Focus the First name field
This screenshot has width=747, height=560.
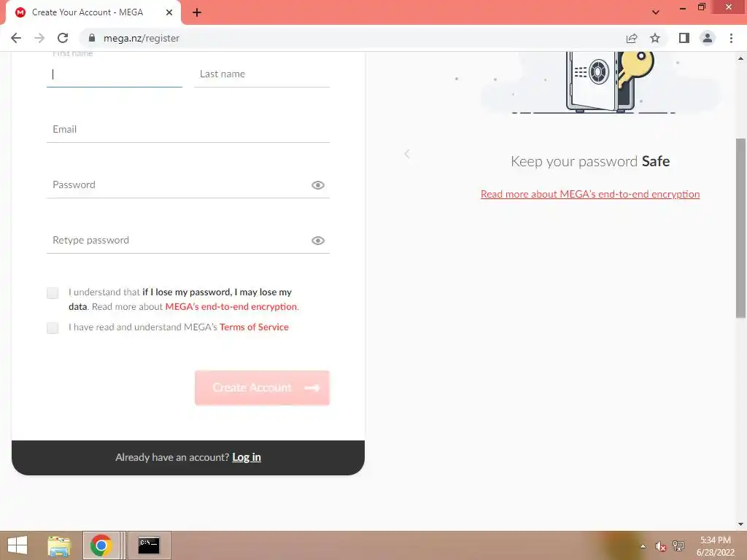[115, 74]
